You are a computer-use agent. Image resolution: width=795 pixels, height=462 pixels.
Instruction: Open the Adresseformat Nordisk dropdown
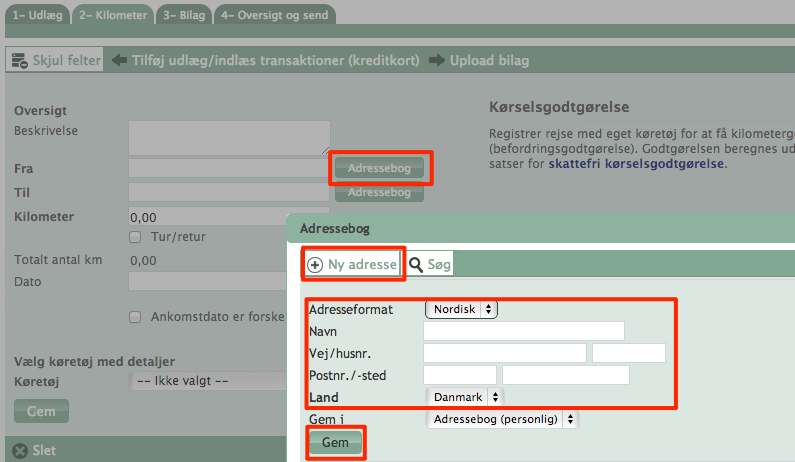click(461, 309)
